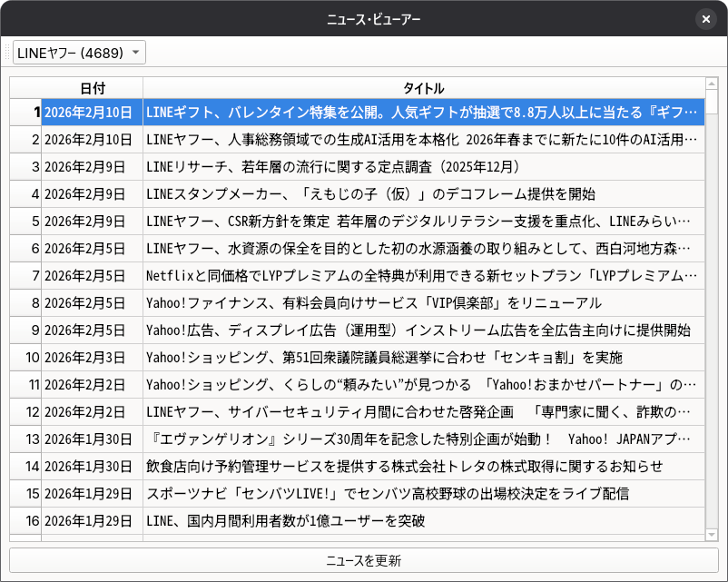Select the センキョ割 news title

423,358
